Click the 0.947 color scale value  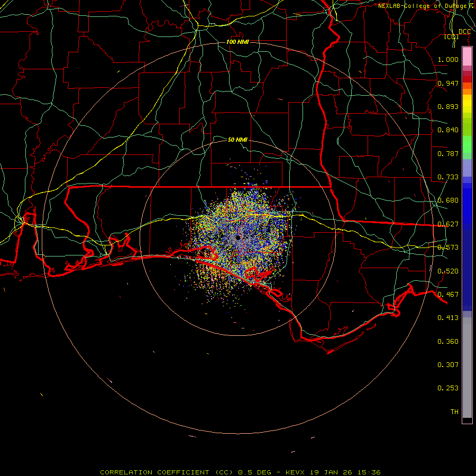tap(448, 83)
